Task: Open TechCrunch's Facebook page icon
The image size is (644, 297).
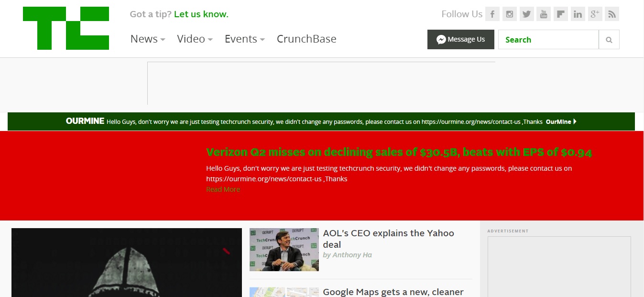Action: (492, 14)
